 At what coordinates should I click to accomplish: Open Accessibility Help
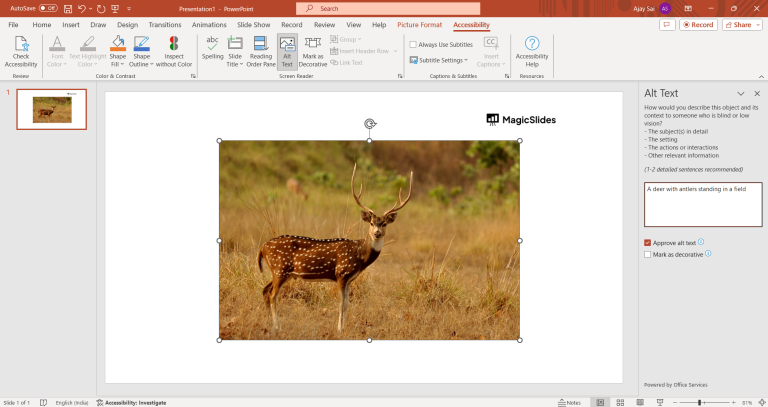pos(532,51)
